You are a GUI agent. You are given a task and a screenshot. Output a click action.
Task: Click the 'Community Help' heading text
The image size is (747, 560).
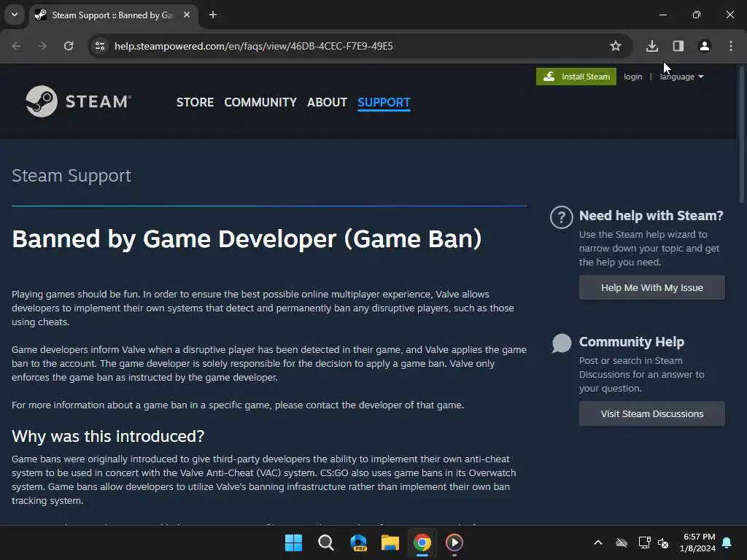point(632,342)
